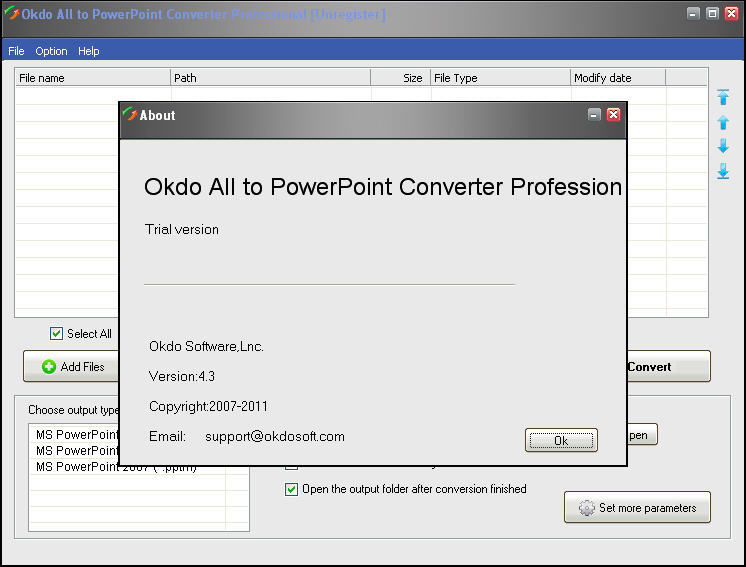Viewport: 746px width, 567px height.
Task: Uncheck Open the output folder after conversion finished
Action: pyautogui.click(x=291, y=489)
